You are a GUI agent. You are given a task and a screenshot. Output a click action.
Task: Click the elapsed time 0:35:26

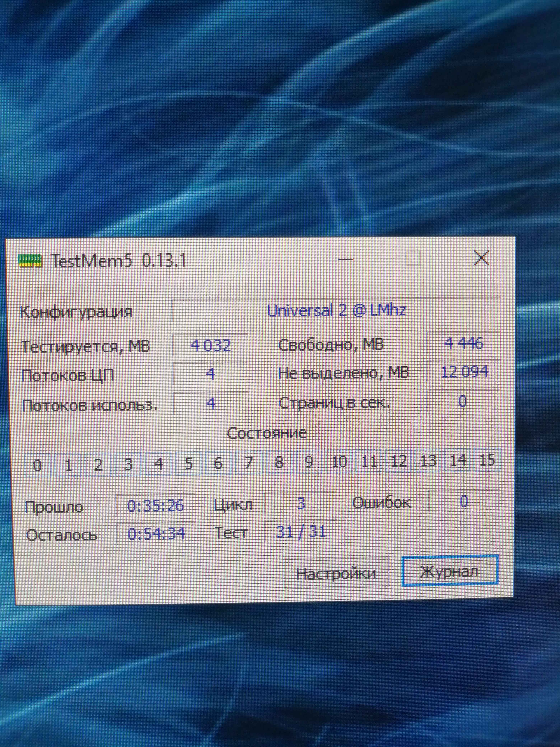(155, 505)
